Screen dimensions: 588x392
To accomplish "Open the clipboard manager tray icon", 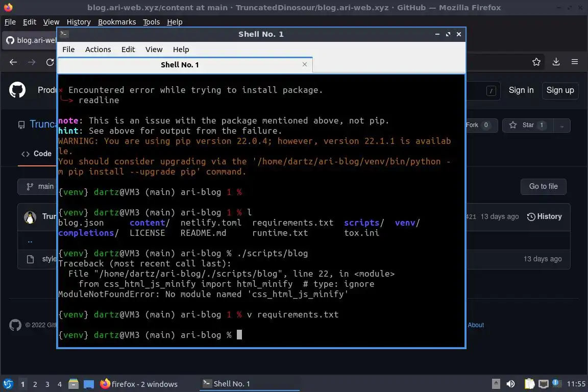I will pyautogui.click(x=529, y=384).
